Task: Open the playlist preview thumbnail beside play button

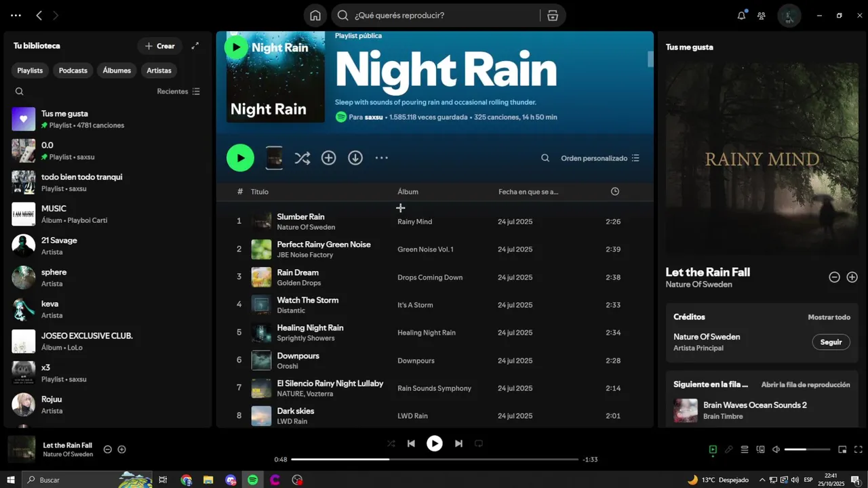Action: 274,158
